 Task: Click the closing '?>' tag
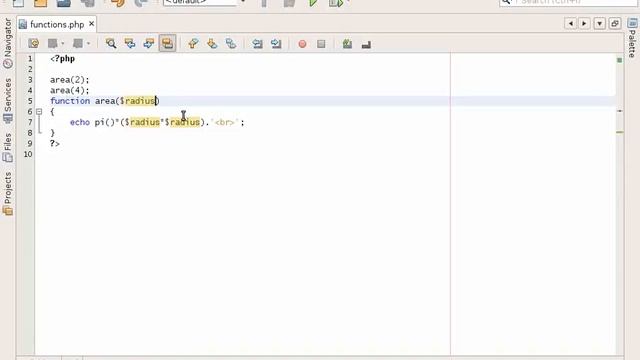tap(55, 144)
